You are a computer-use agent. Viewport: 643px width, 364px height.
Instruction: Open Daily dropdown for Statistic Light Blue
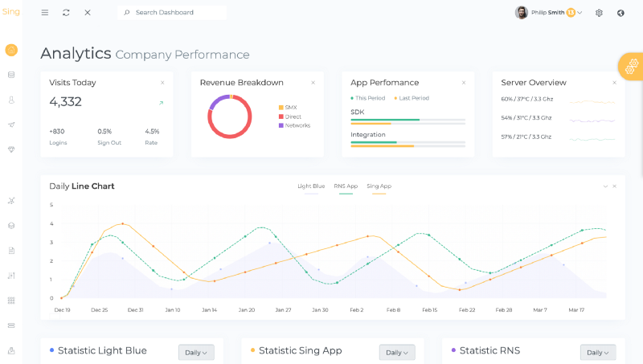pyautogui.click(x=196, y=353)
